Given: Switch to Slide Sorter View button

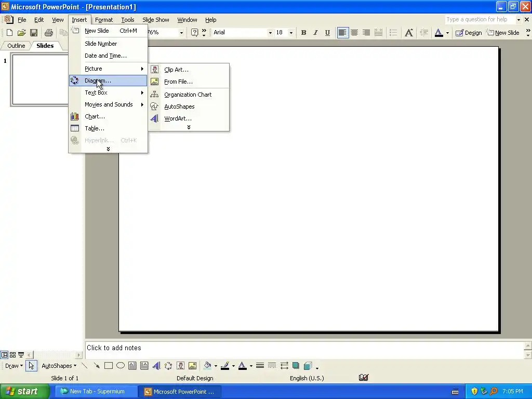Looking at the screenshot, I should tap(12, 355).
